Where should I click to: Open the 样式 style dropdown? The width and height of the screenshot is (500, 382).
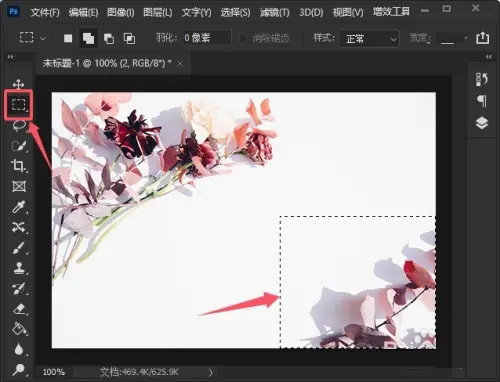click(369, 39)
